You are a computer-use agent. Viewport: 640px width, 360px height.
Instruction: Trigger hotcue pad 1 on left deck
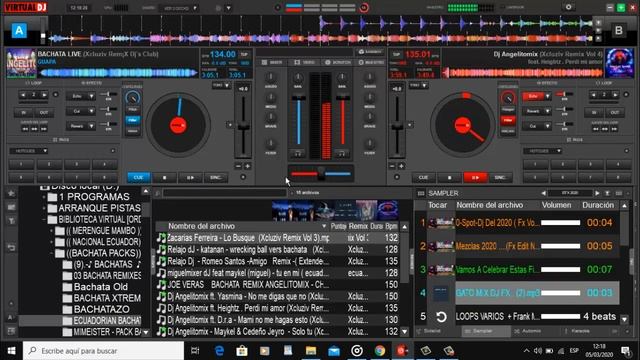click(21, 164)
